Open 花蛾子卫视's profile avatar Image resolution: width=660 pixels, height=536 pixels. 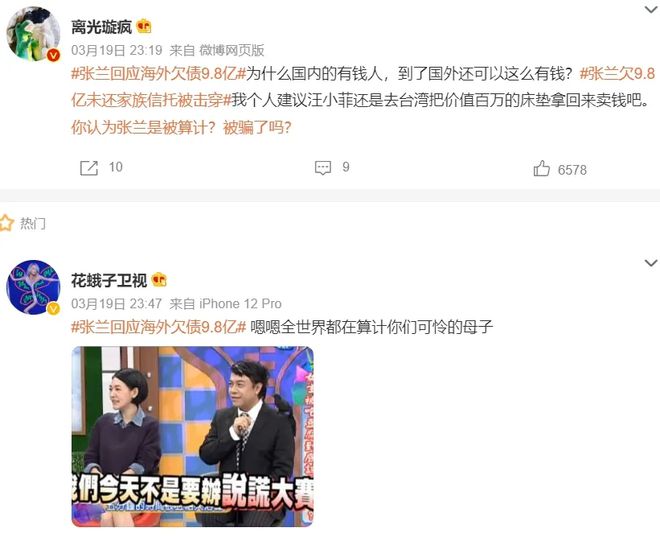pos(33,287)
